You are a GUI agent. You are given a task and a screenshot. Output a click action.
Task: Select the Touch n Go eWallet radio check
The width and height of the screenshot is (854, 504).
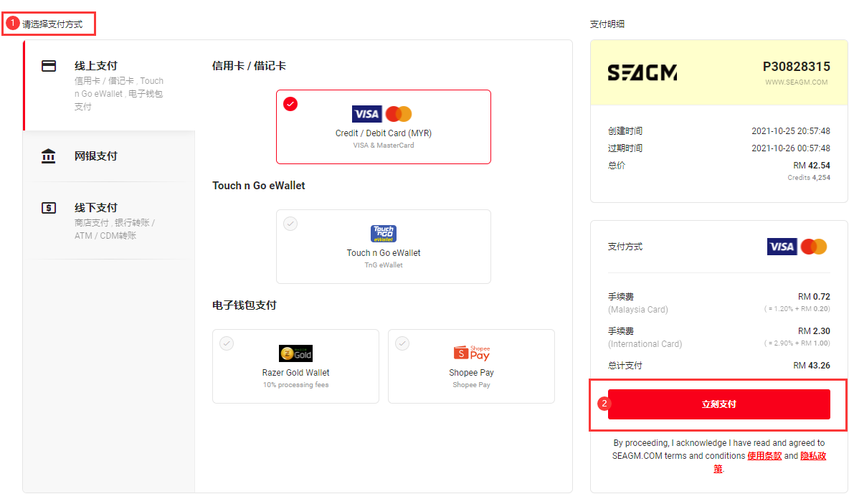tap(290, 224)
